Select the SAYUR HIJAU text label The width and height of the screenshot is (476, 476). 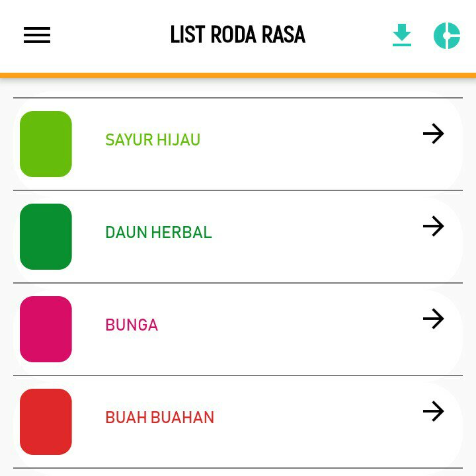[x=153, y=140]
